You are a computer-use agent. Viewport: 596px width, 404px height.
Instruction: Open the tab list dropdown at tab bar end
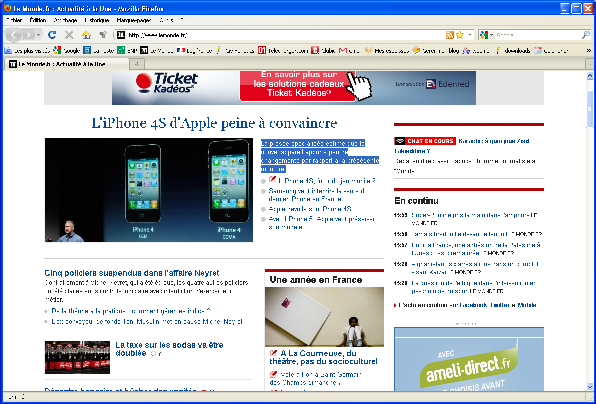point(590,64)
